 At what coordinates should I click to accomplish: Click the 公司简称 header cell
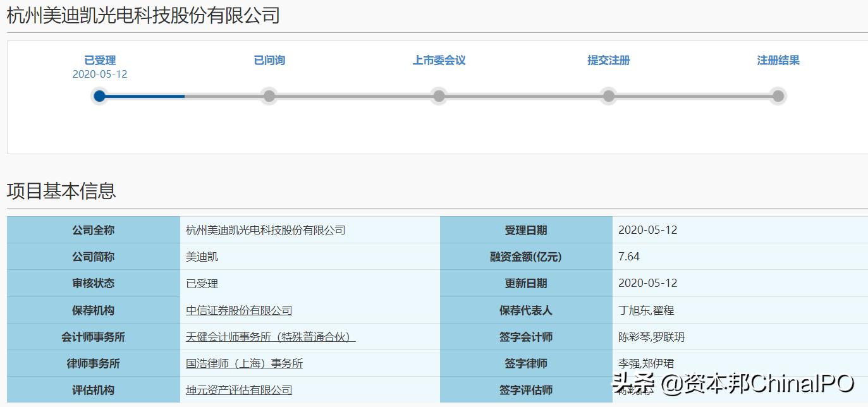tap(94, 257)
